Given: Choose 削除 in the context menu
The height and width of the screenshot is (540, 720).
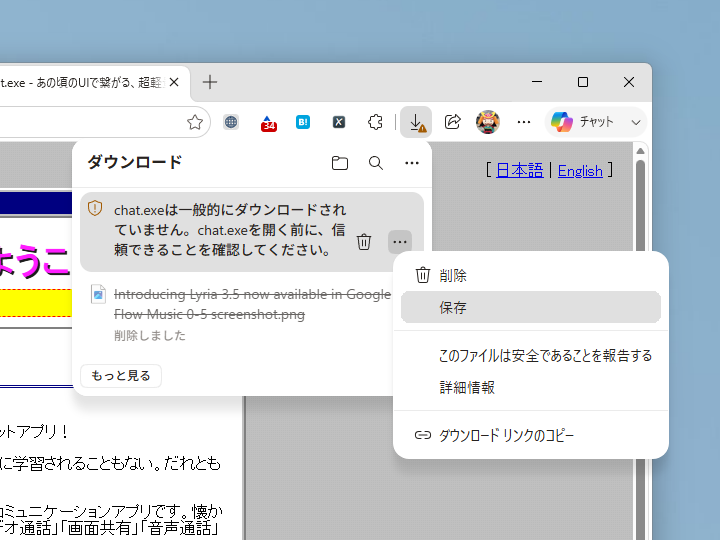Looking at the screenshot, I should (x=531, y=276).
